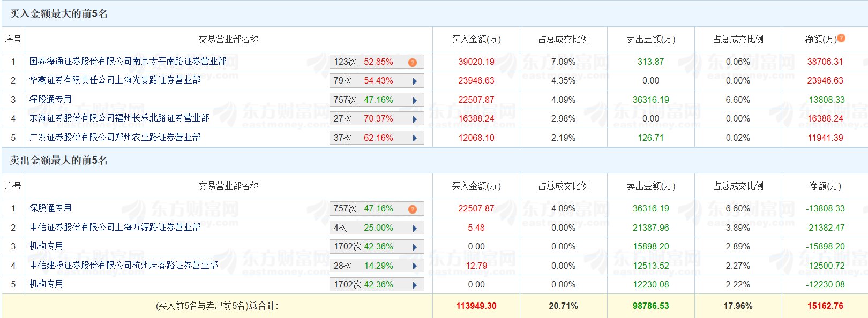Expand arrow next to 东海证券福州长乐北路 stats

point(415,119)
